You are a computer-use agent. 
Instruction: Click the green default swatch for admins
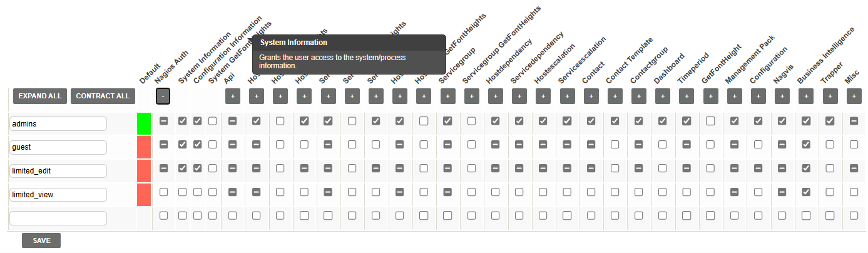click(x=145, y=123)
